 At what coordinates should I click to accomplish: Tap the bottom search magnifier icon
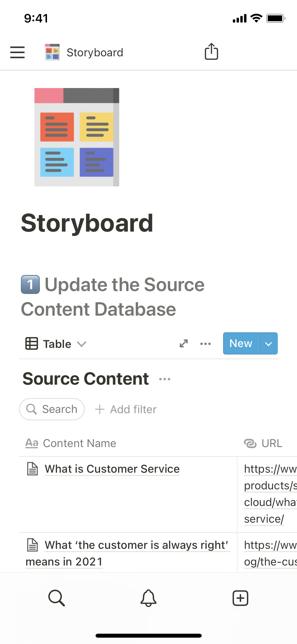pyautogui.click(x=56, y=598)
